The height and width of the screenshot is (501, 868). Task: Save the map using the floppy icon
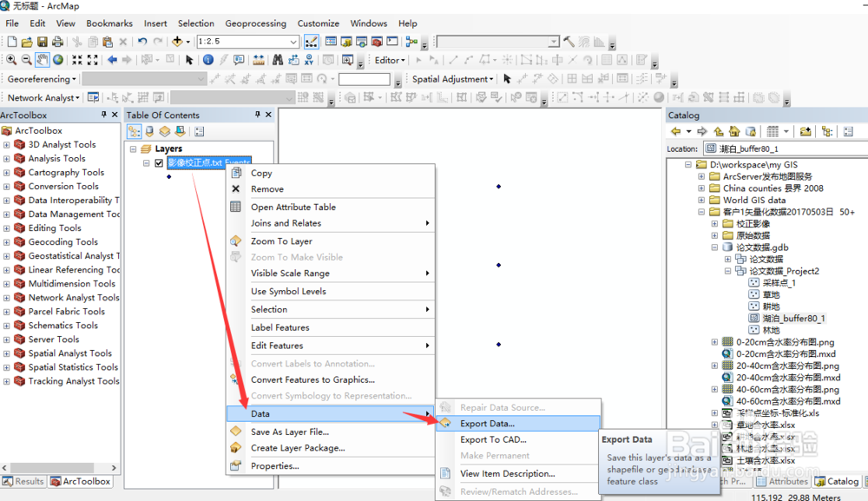point(42,42)
